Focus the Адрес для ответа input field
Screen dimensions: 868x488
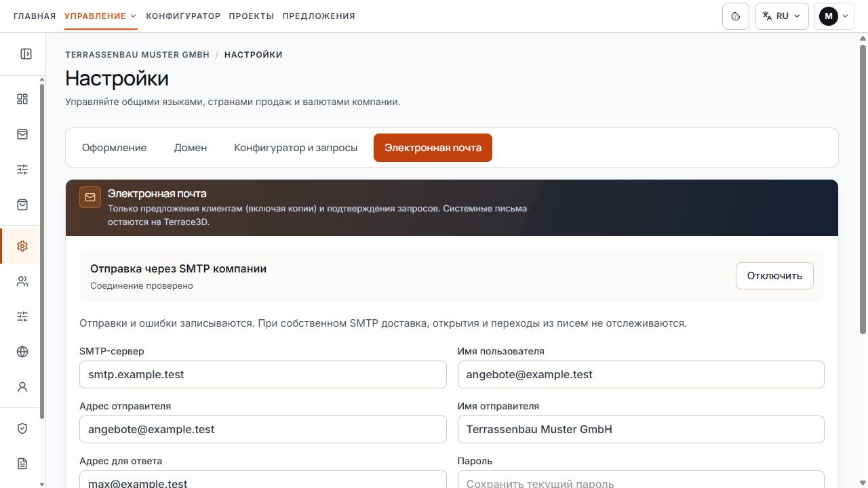point(263,479)
